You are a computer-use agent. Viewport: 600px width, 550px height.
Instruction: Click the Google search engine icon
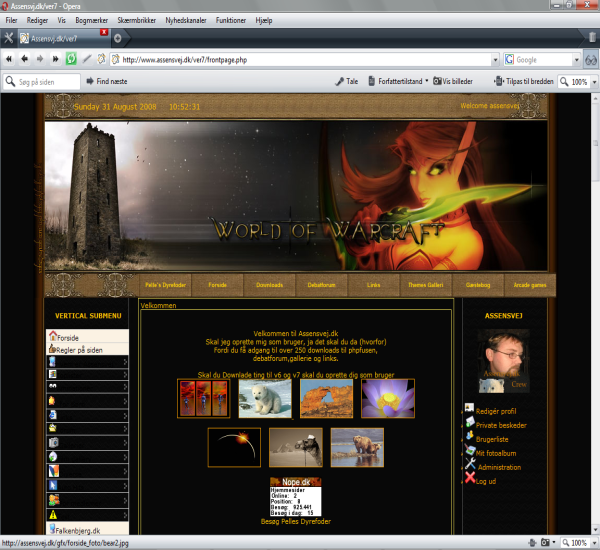(509, 59)
